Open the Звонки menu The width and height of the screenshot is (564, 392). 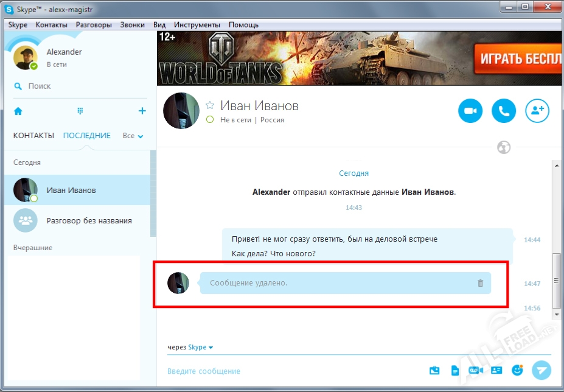(x=132, y=25)
